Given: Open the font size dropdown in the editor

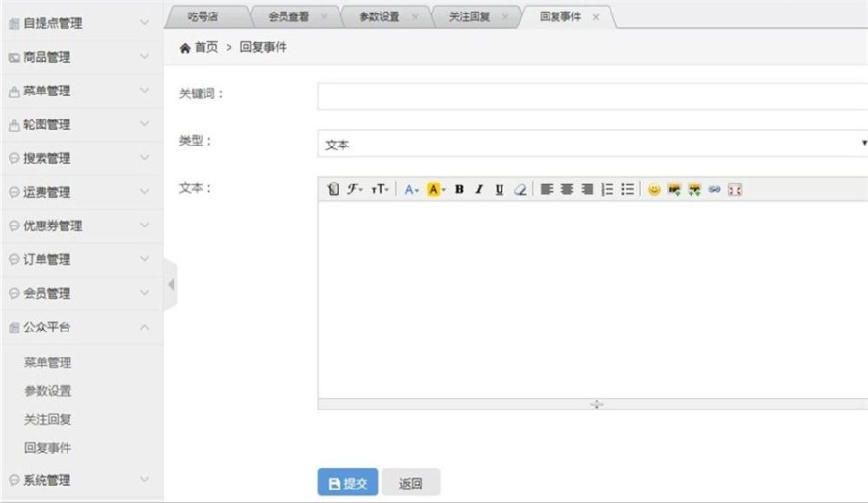Looking at the screenshot, I should (380, 190).
